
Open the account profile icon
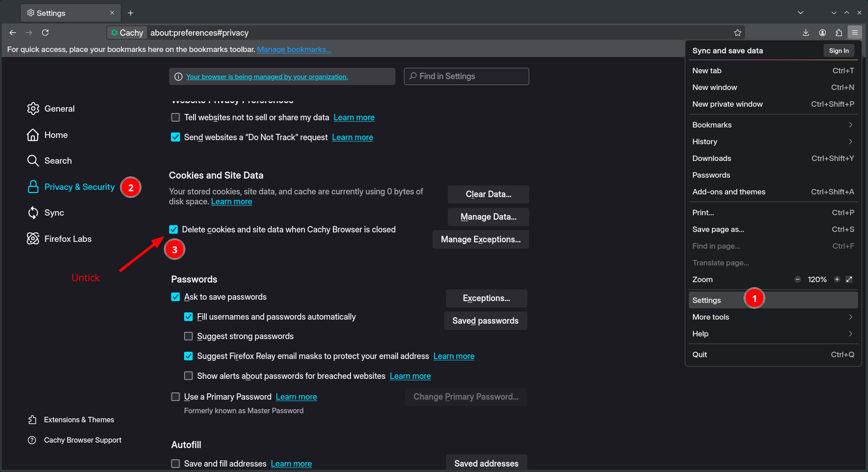click(822, 33)
